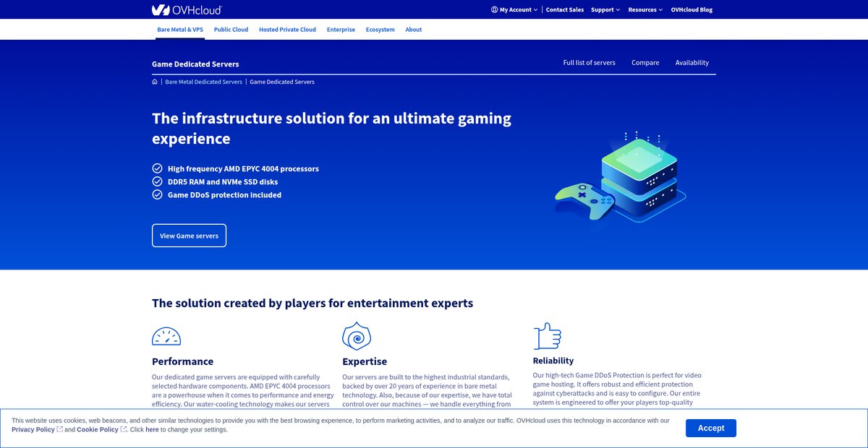Click the View Game servers button

pyautogui.click(x=189, y=236)
